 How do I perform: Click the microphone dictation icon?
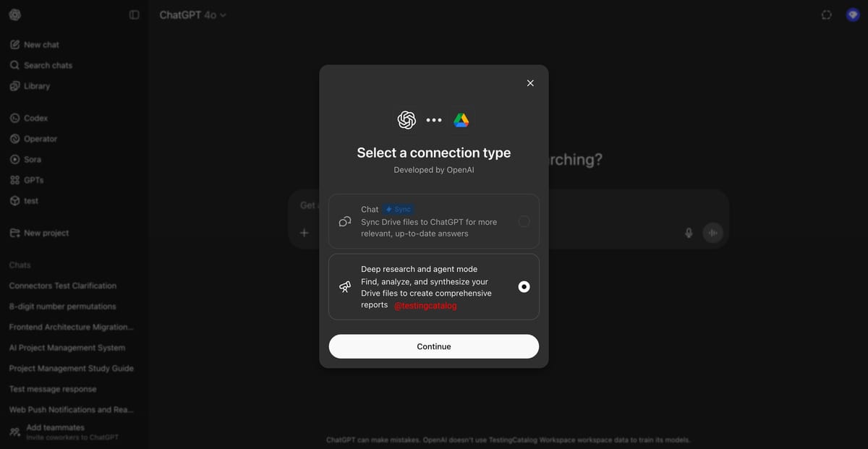[x=689, y=233]
